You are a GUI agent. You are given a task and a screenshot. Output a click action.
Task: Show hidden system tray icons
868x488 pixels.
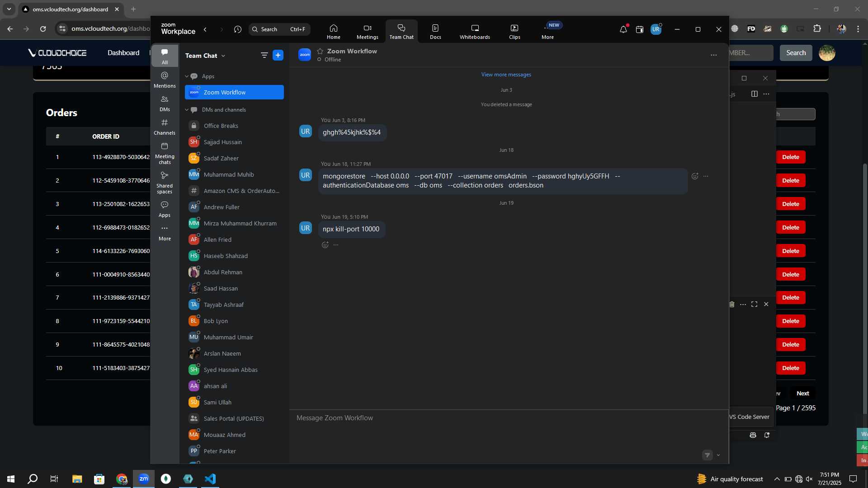[777, 479]
